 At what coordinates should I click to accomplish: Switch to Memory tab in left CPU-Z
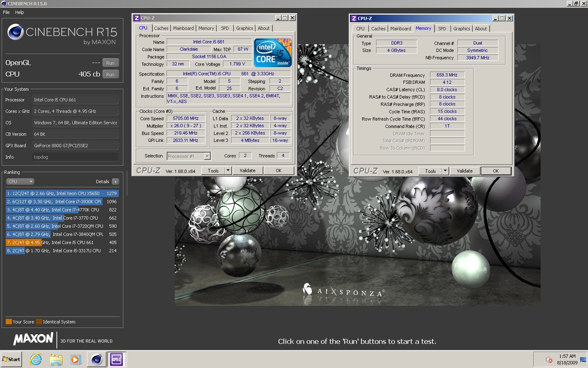[206, 28]
